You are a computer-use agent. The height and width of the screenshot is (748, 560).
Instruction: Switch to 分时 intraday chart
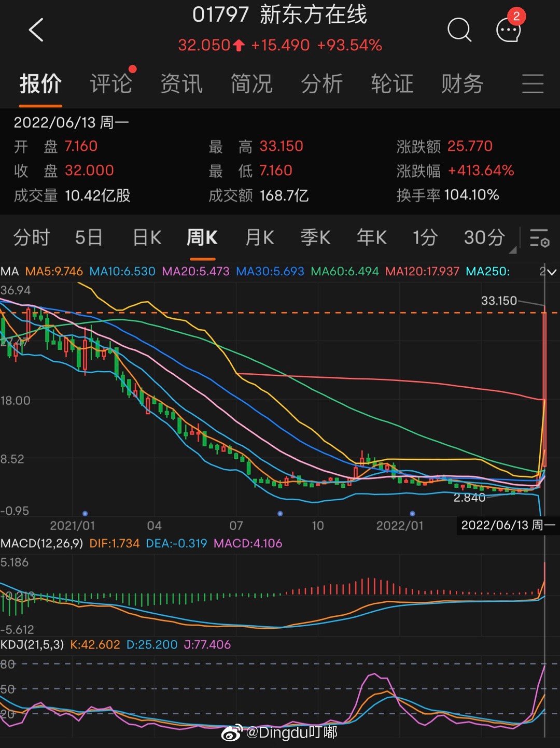(32, 238)
